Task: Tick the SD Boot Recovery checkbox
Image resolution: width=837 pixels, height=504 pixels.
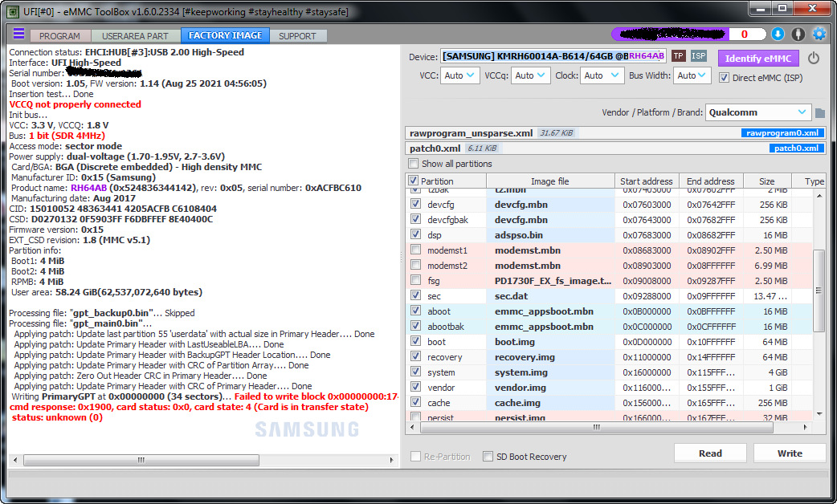Action: (x=488, y=457)
